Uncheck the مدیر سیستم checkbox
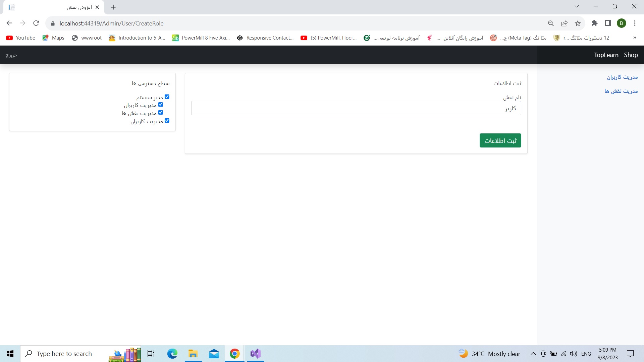Viewport: 644px width, 362px height. (167, 97)
